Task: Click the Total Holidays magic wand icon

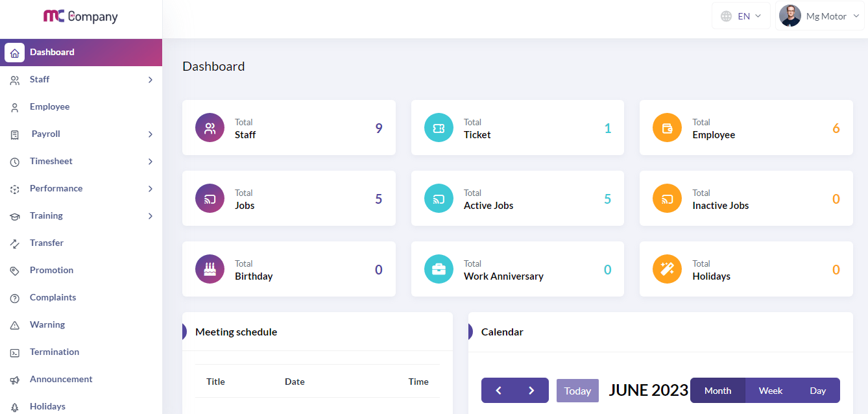Action: (x=667, y=269)
